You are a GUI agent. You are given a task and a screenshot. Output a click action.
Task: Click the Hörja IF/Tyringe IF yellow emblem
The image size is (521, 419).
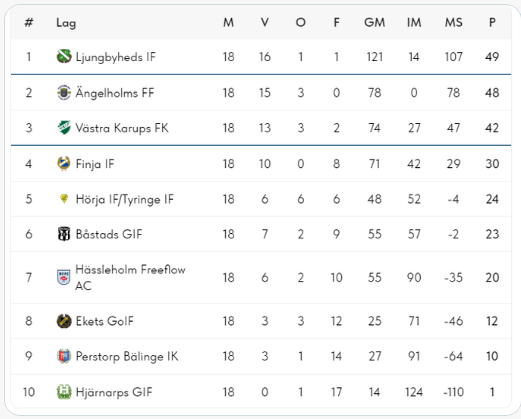pos(64,199)
